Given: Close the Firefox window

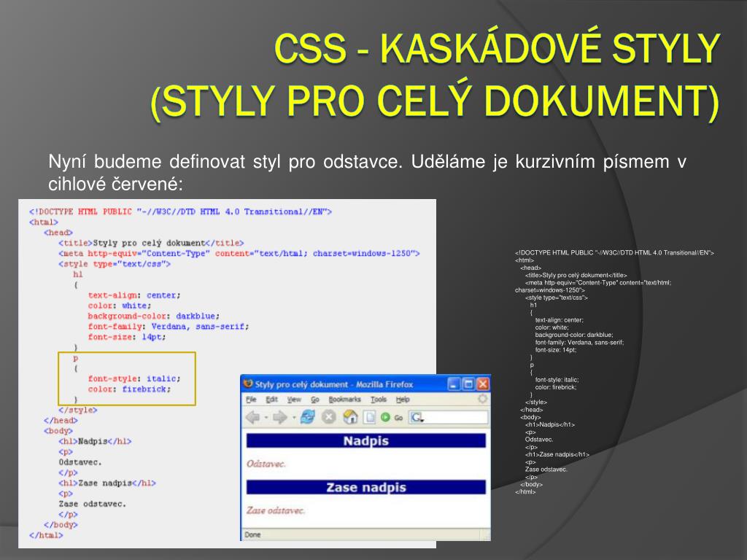Looking at the screenshot, I should pos(483,384).
